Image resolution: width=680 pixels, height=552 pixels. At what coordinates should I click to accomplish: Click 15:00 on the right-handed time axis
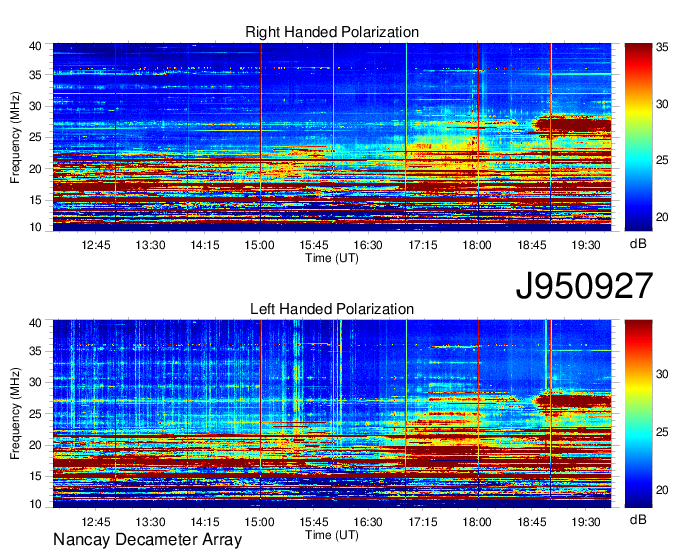pos(259,245)
